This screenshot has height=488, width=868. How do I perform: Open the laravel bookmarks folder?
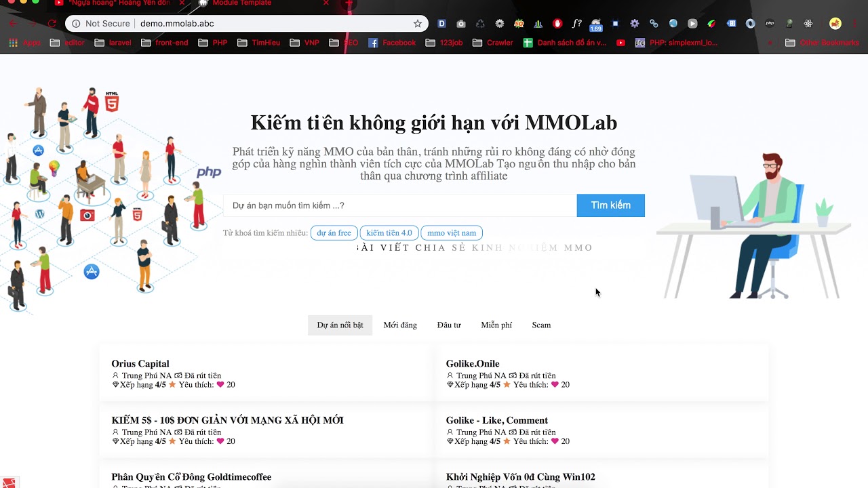coord(113,43)
